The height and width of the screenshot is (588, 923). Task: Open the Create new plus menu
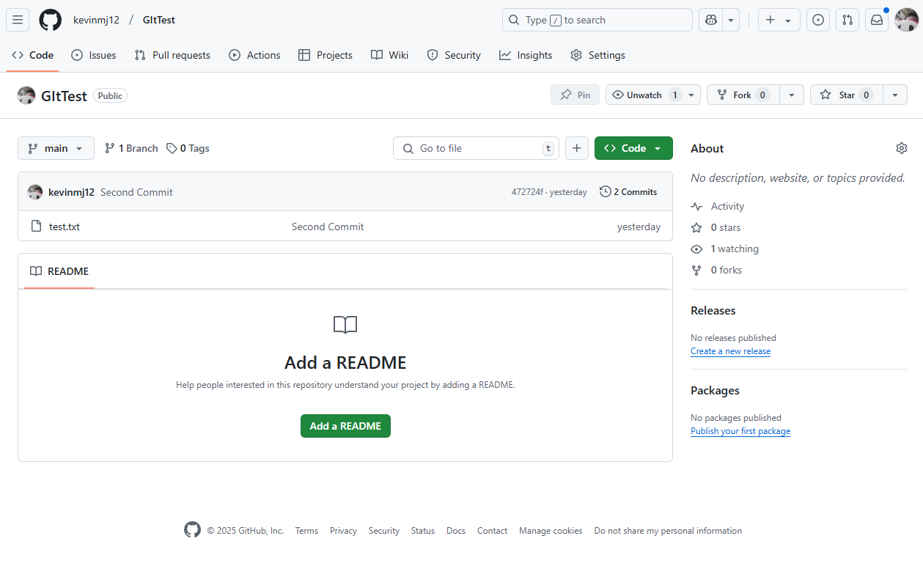click(x=779, y=20)
